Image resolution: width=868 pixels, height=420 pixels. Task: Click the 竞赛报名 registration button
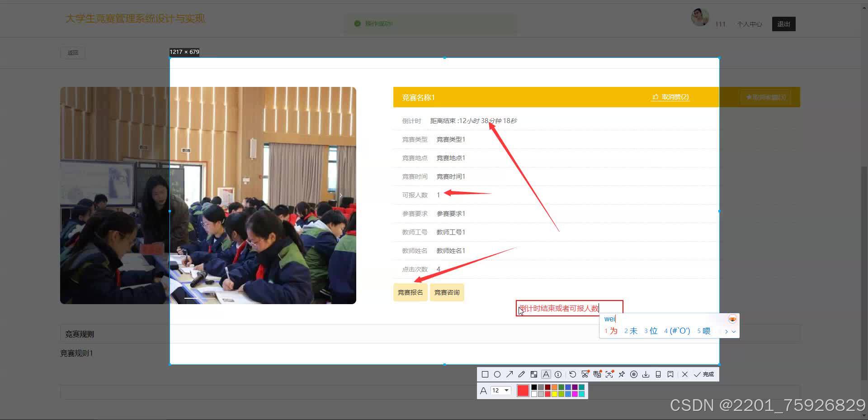[x=410, y=292]
